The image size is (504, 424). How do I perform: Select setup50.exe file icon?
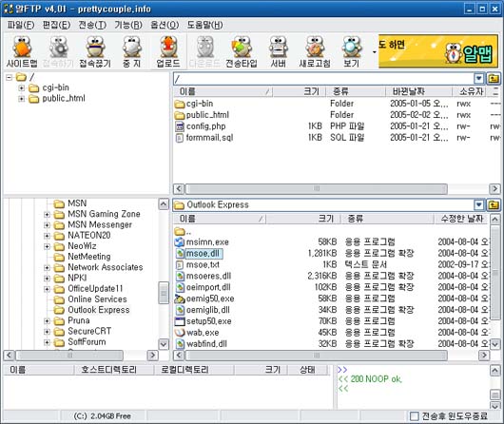click(x=180, y=321)
